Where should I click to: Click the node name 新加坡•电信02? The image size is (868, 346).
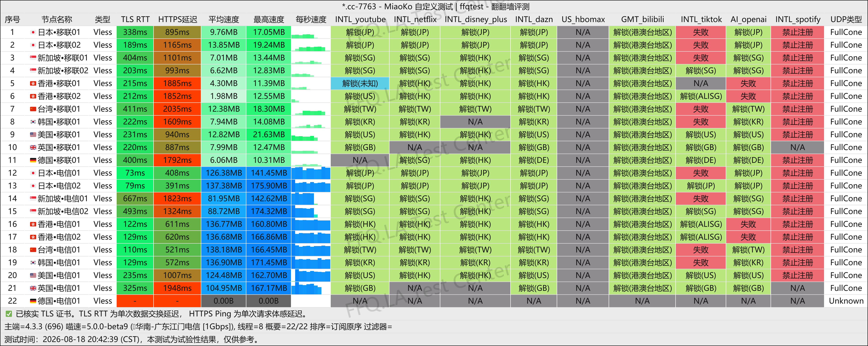pyautogui.click(x=63, y=211)
